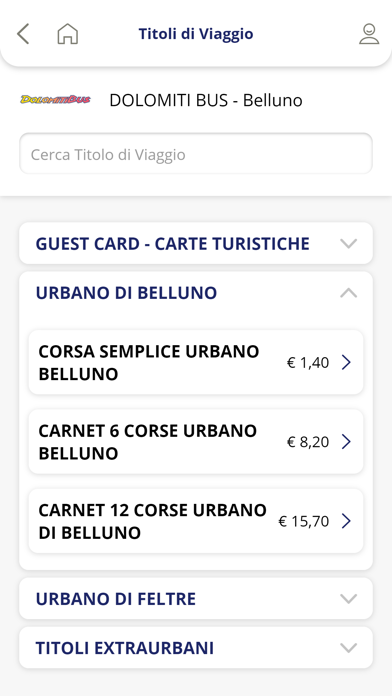Select Carnet 6 Corse Urbano Belluno
The image size is (392, 696).
pos(196,442)
